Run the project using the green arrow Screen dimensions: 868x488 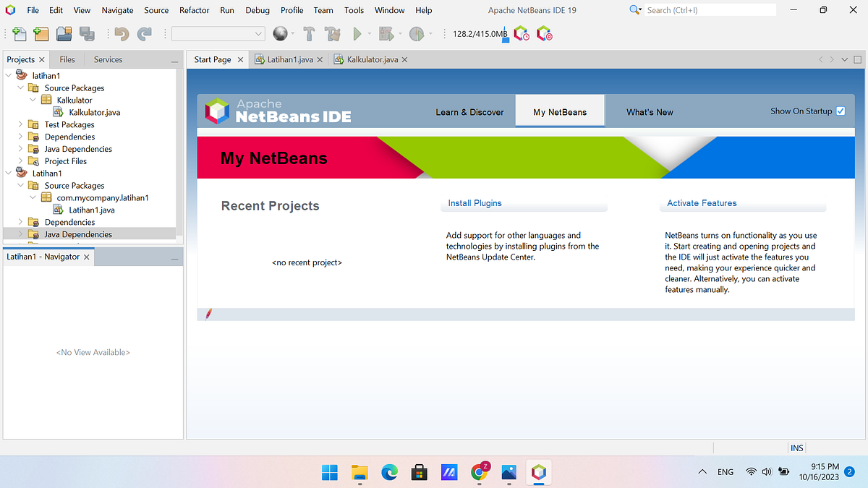click(357, 33)
